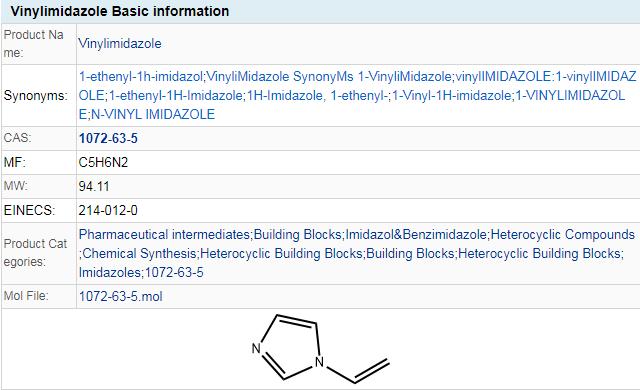Open the 1H-Imidazole, 1-ethenyl- synonym link
640x390 pixels.
tap(318, 95)
